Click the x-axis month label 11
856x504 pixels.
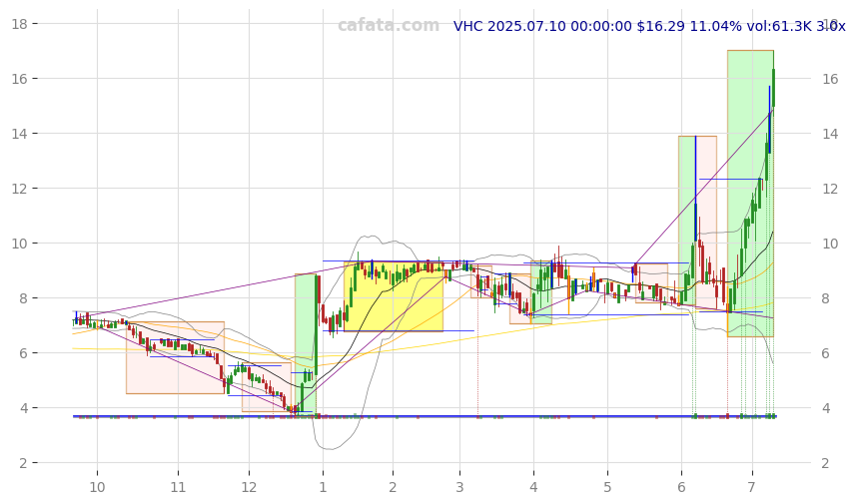(178, 487)
